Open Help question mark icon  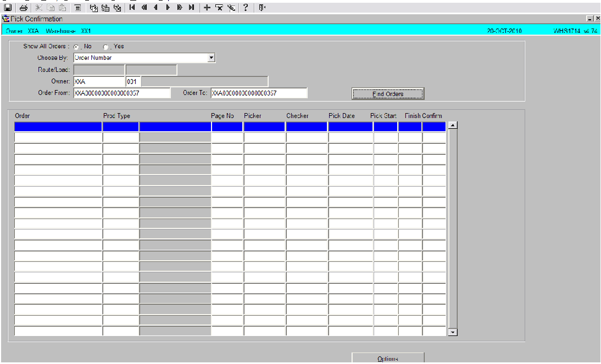(246, 7)
